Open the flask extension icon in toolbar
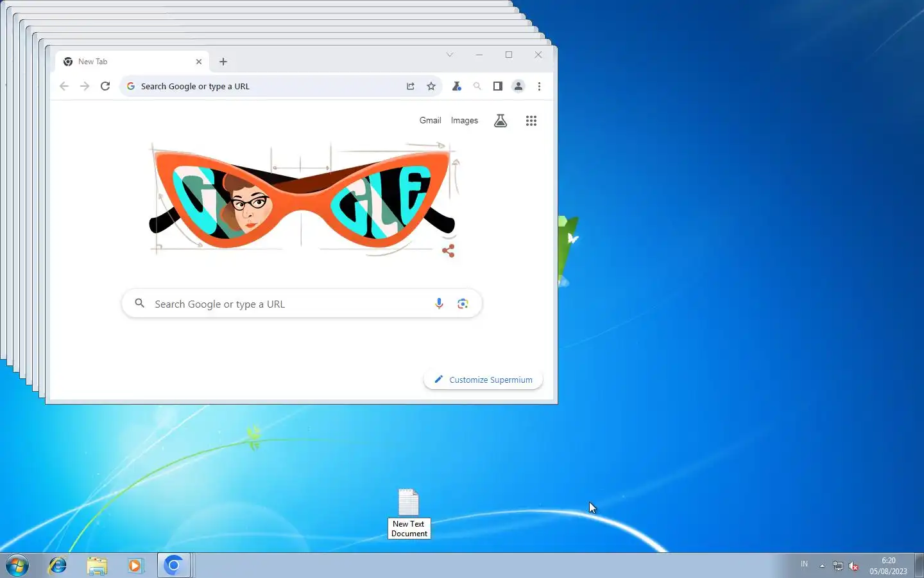Image resolution: width=924 pixels, height=578 pixels. 457,86
